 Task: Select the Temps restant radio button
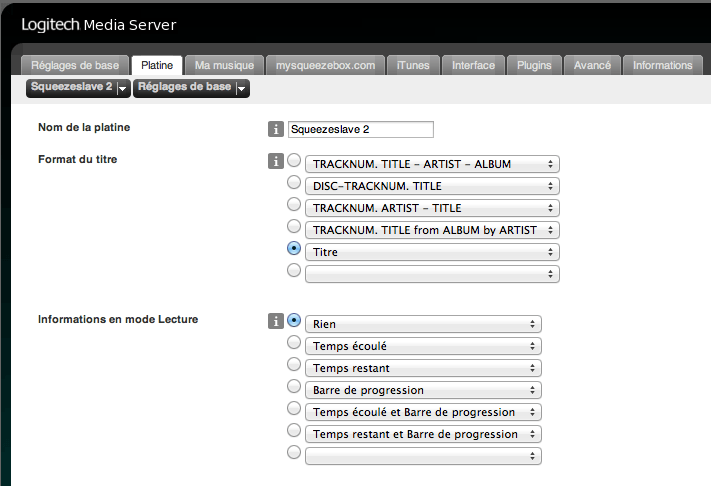coord(294,364)
